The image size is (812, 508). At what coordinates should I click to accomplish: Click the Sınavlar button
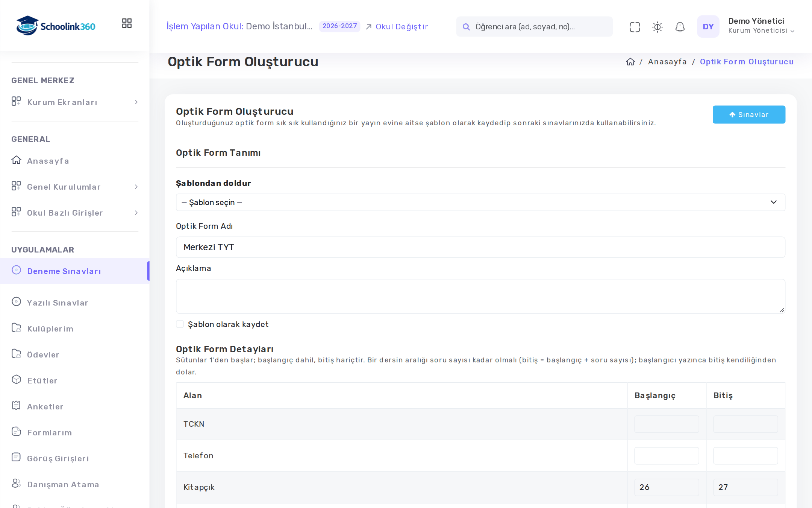point(749,114)
